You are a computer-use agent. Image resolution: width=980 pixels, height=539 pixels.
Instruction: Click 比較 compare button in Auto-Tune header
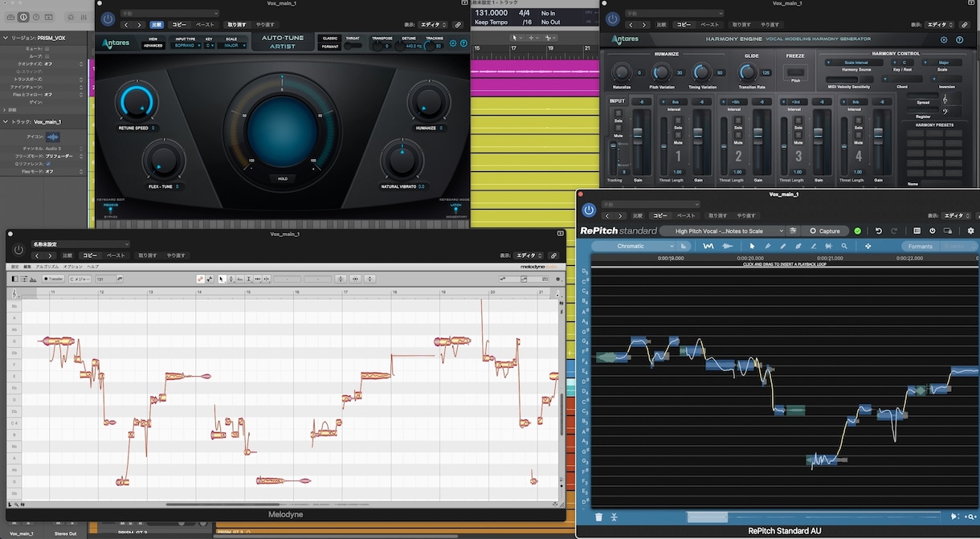(x=157, y=25)
